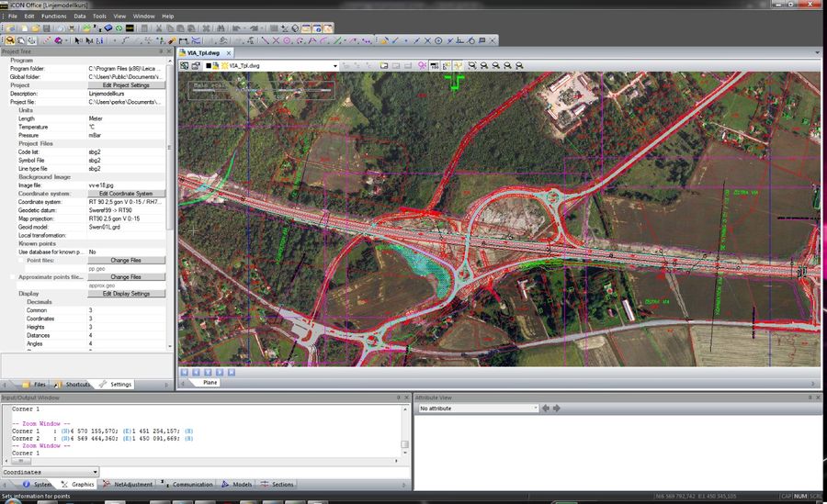Select the arrow pointer tool

pyautogui.click(x=77, y=40)
